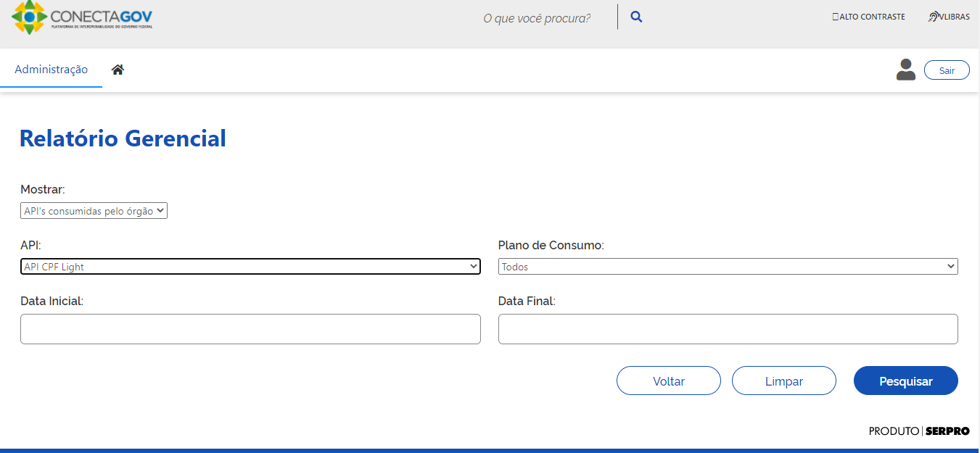
Task: Click the Alto Contraste icon
Action: pos(836,16)
